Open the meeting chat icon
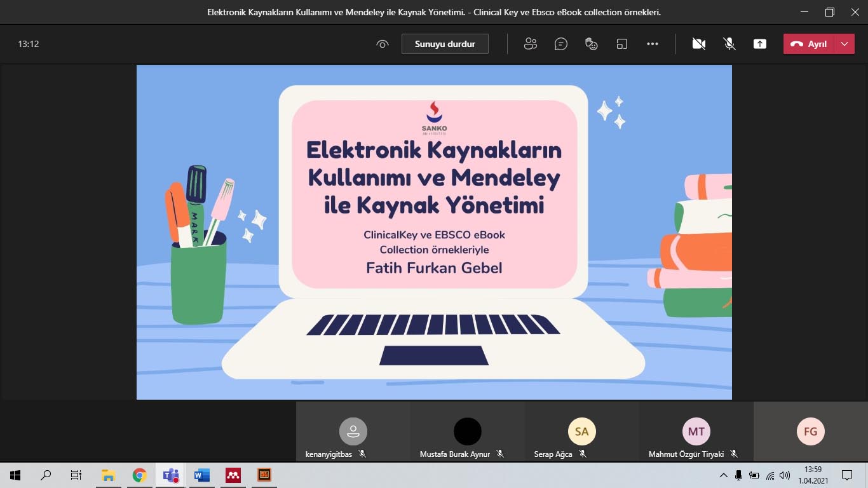This screenshot has height=488, width=868. [560, 44]
